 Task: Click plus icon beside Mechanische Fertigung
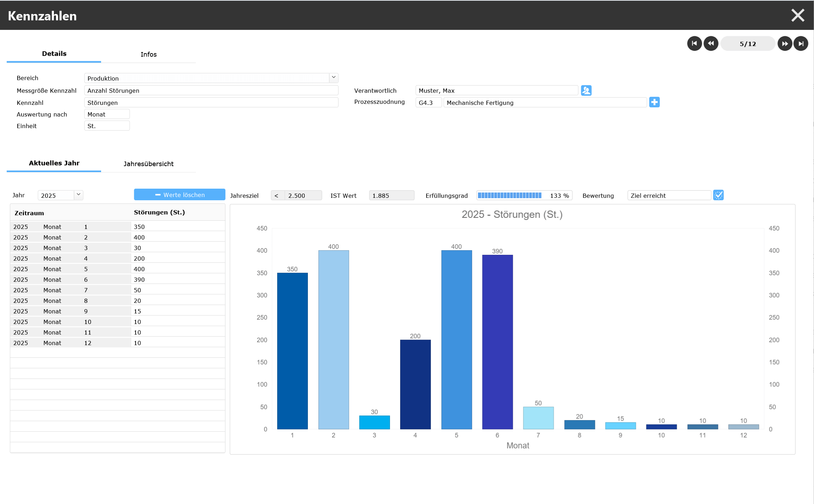pyautogui.click(x=654, y=102)
